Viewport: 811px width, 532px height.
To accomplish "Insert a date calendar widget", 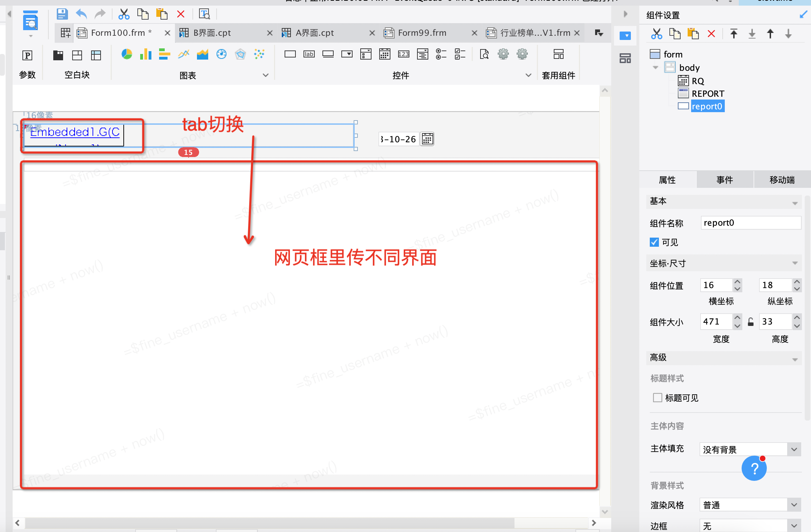I will tap(385, 54).
